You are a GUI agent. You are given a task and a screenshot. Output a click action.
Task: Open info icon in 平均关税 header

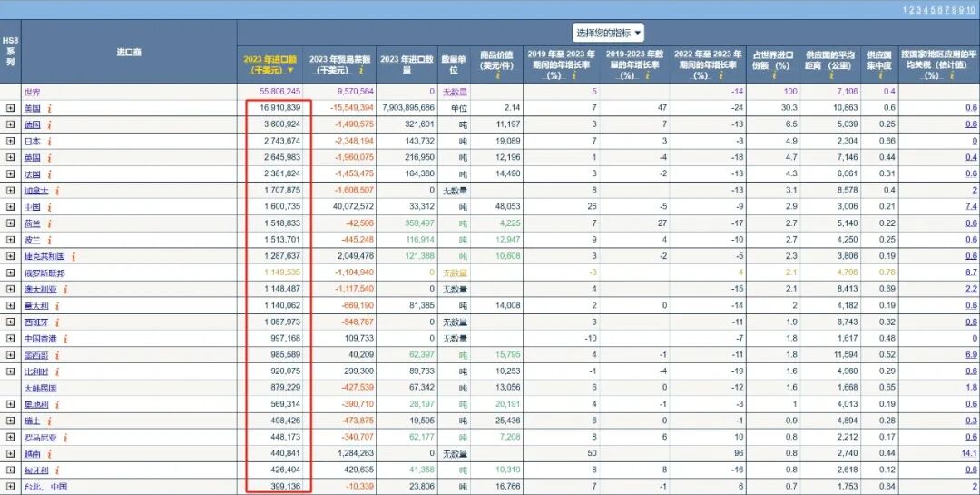[951, 75]
